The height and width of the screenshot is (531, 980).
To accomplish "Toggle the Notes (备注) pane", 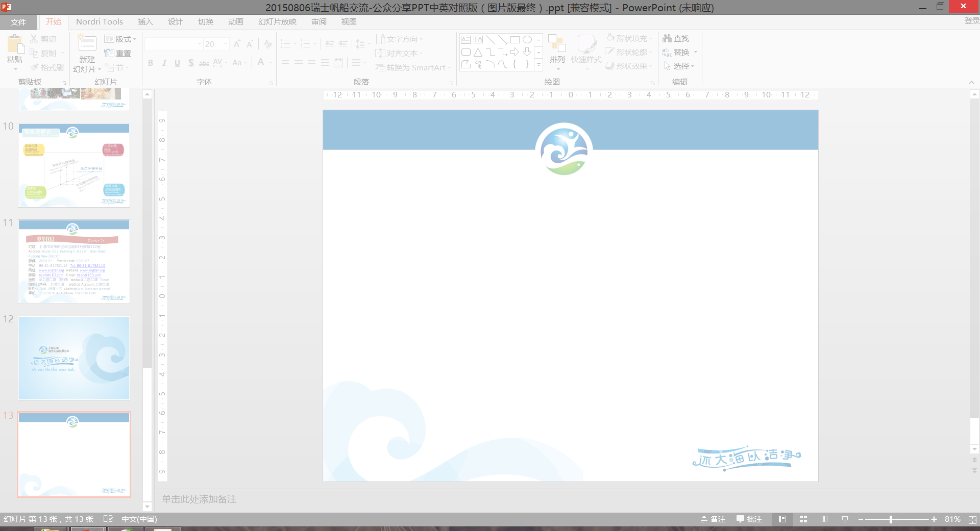I will pos(713,519).
